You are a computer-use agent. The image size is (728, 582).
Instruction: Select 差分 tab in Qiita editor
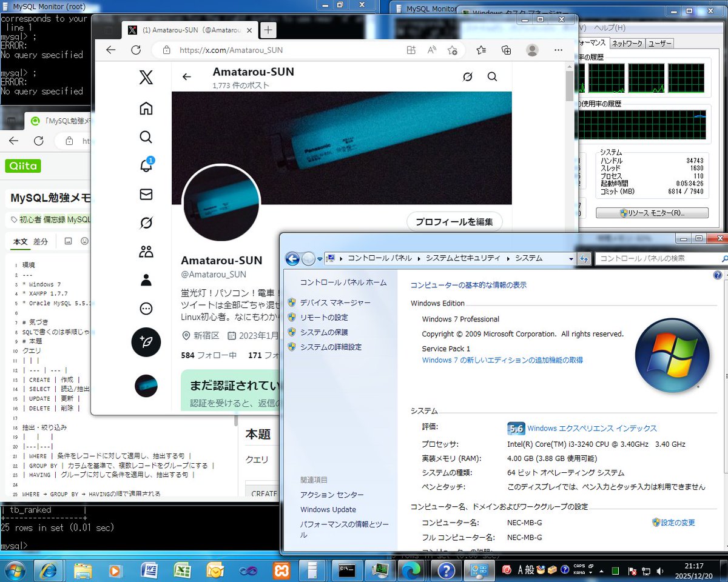click(x=41, y=241)
